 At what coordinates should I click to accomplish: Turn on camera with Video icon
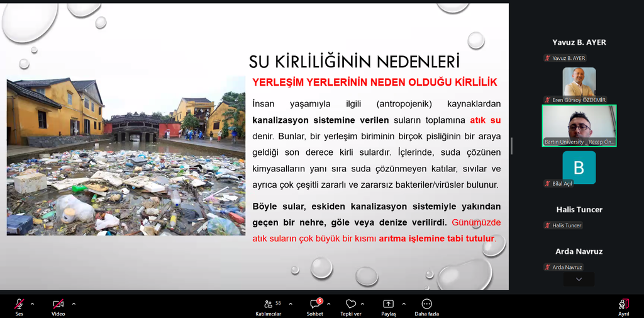(58, 304)
